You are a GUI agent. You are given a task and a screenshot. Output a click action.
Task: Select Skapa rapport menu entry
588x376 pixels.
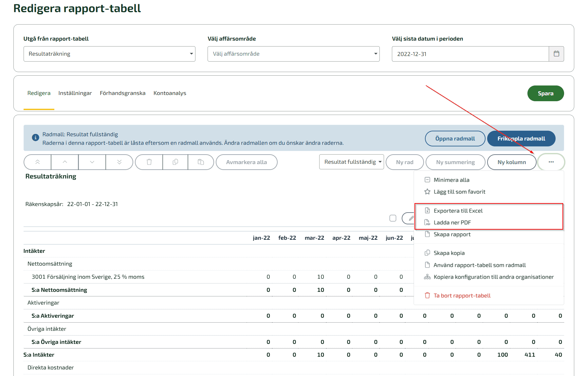pyautogui.click(x=489, y=234)
